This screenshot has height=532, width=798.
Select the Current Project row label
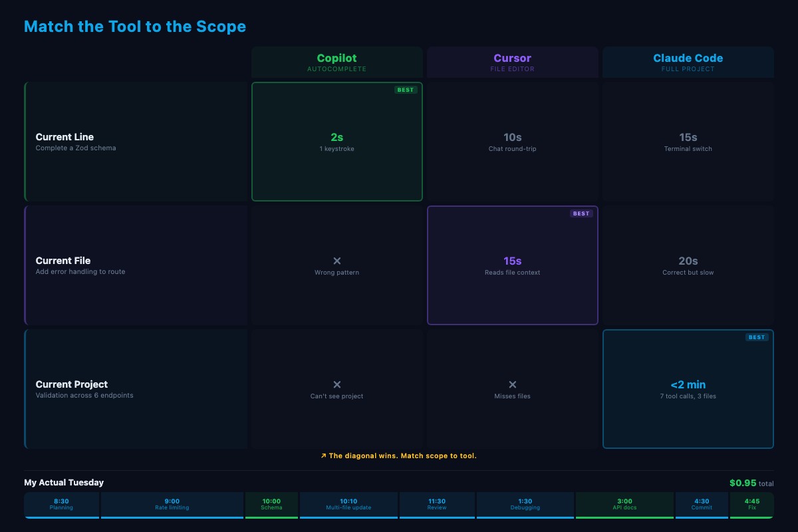tap(72, 384)
